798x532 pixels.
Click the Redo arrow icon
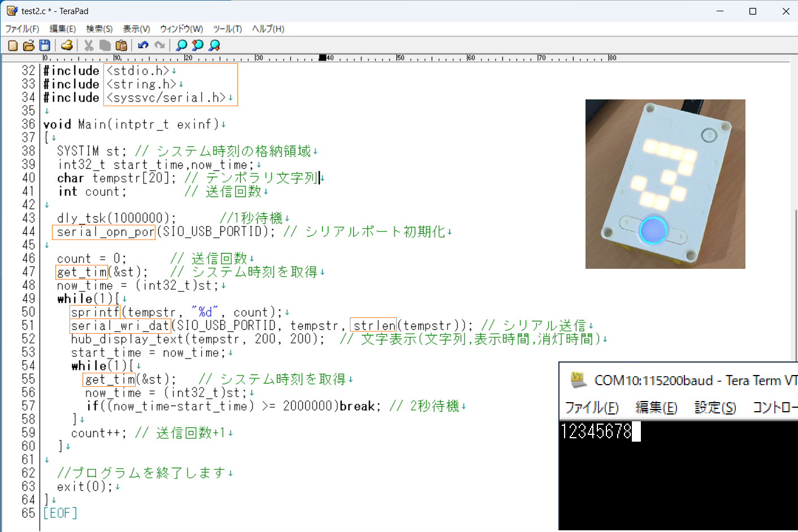[160, 46]
